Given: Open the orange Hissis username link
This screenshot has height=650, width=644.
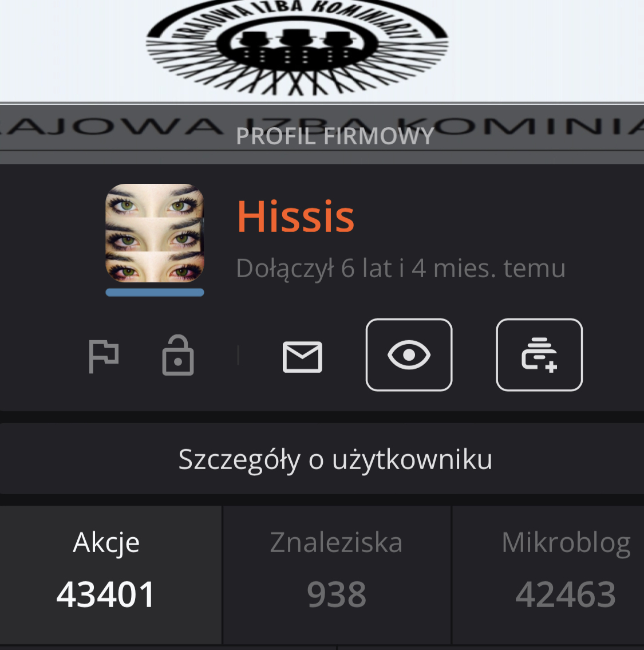Looking at the screenshot, I should [295, 217].
